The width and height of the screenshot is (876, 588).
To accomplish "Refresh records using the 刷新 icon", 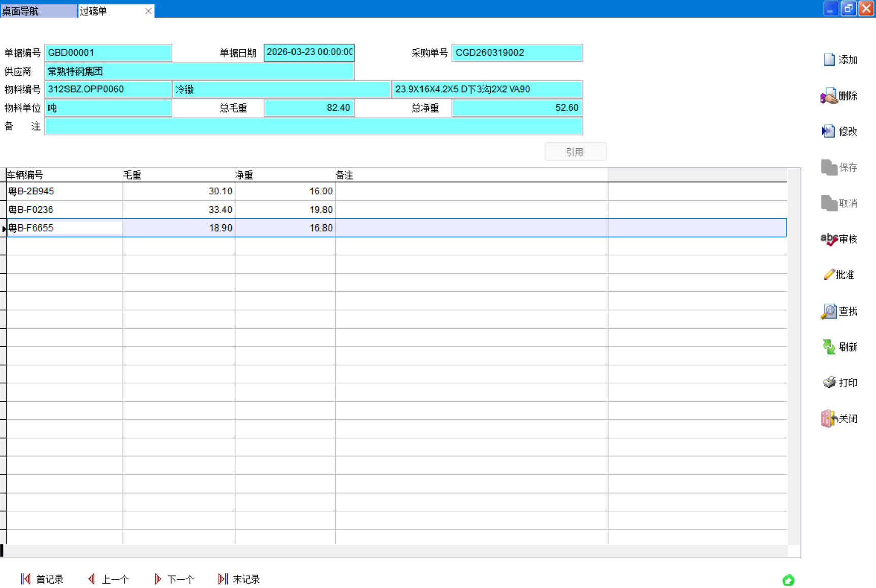I will [x=829, y=347].
